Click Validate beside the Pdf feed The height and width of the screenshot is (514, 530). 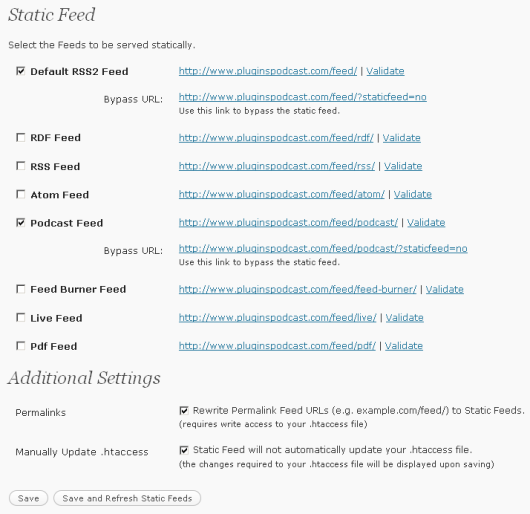click(404, 346)
